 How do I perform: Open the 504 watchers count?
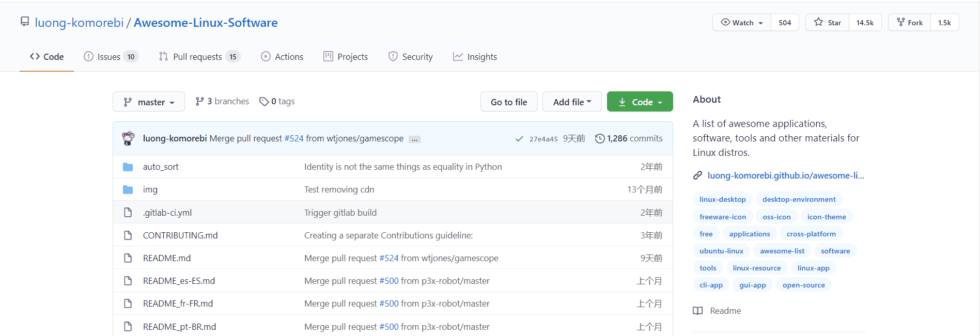785,22
